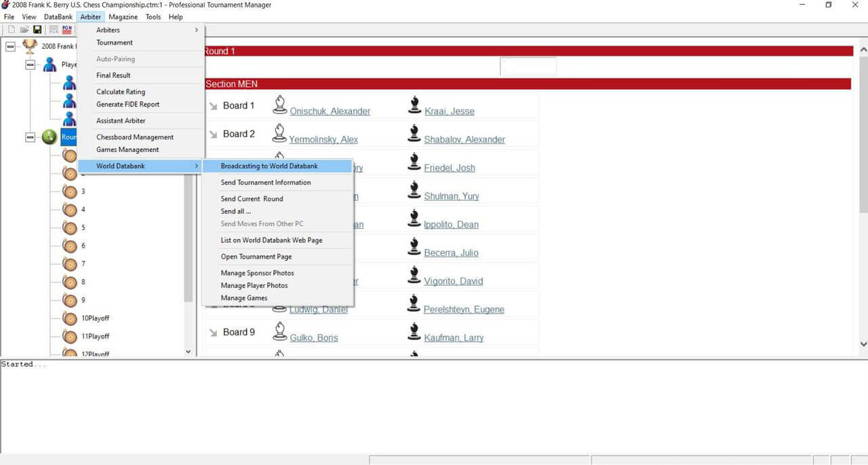This screenshot has width=868, height=465.
Task: Choose Send Current Round
Action: [x=278, y=199]
